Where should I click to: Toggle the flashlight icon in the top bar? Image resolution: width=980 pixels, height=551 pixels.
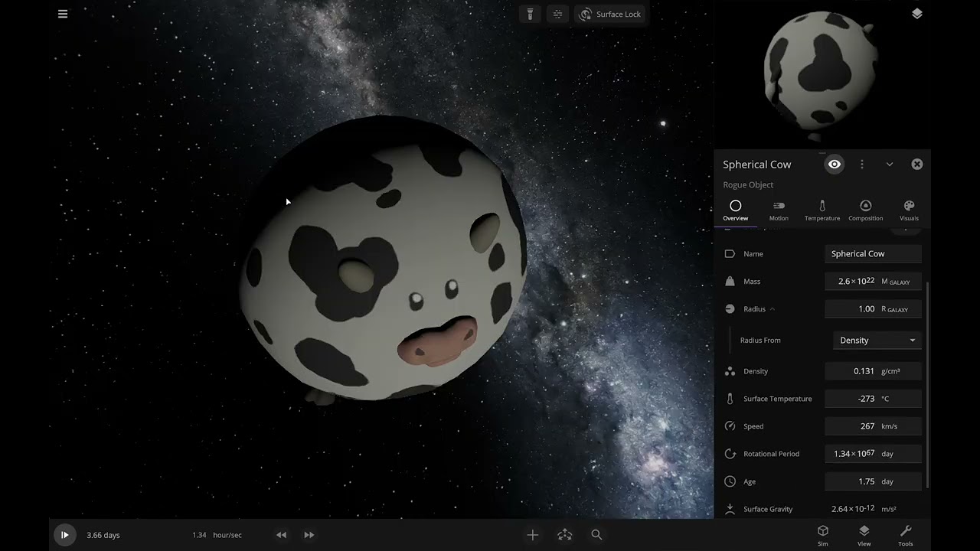tap(530, 14)
